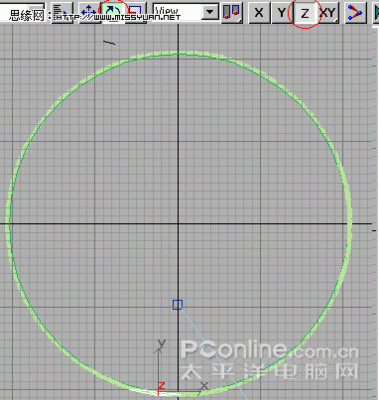Select the XY plane constraint button
379x400 pixels.
(328, 13)
